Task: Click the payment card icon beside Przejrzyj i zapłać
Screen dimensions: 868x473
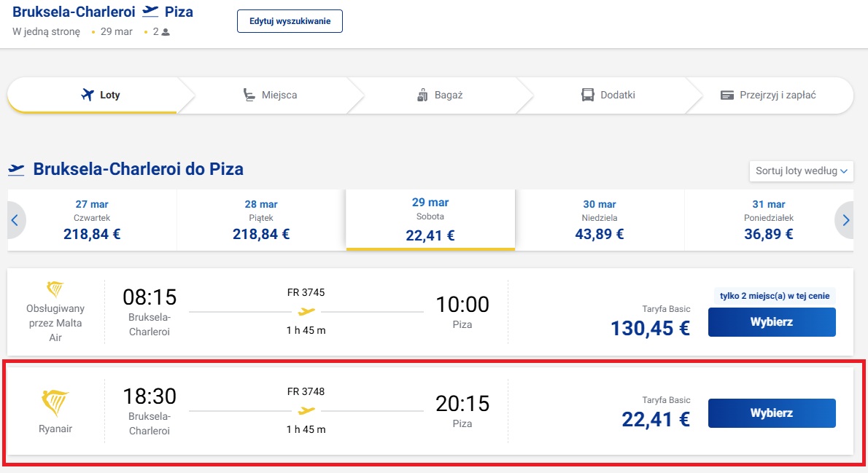Action: pyautogui.click(x=726, y=95)
